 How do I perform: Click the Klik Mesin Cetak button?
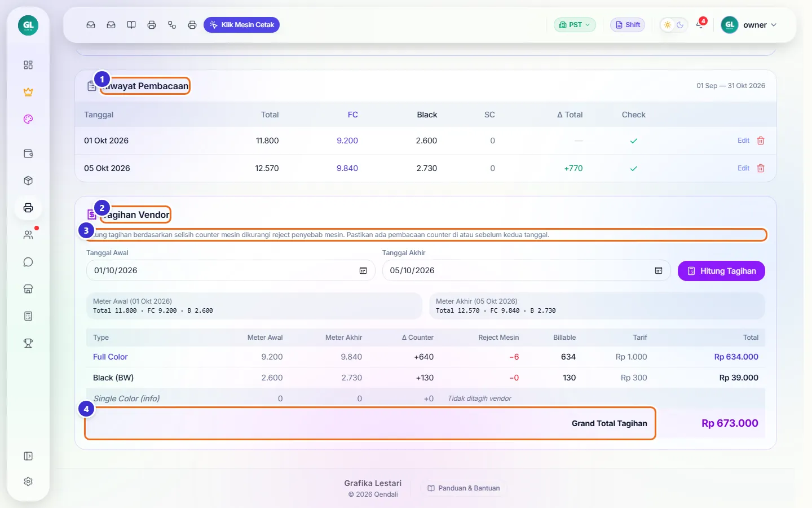tap(241, 25)
